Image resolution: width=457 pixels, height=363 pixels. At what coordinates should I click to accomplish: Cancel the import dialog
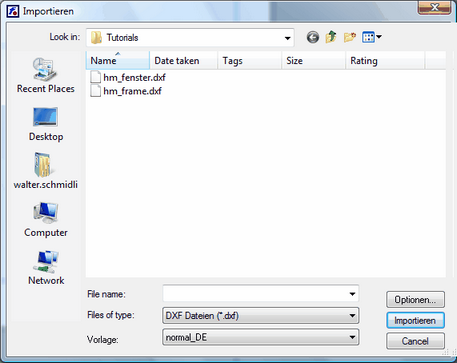click(x=415, y=341)
